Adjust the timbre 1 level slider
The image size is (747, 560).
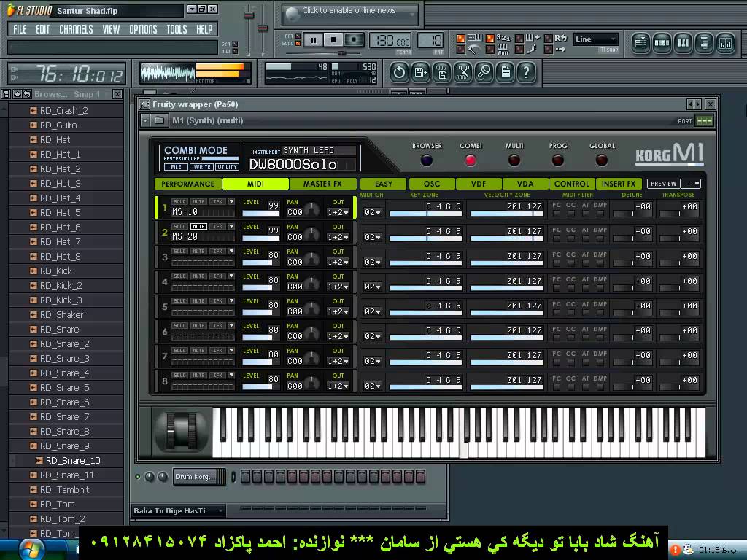click(260, 213)
